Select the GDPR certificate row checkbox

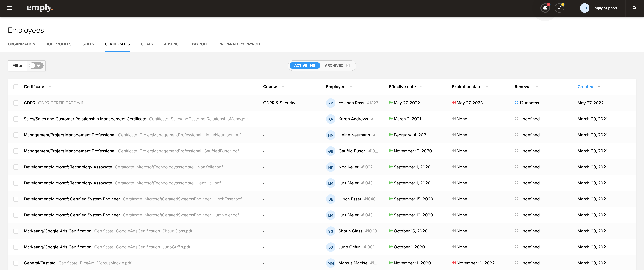(16, 103)
